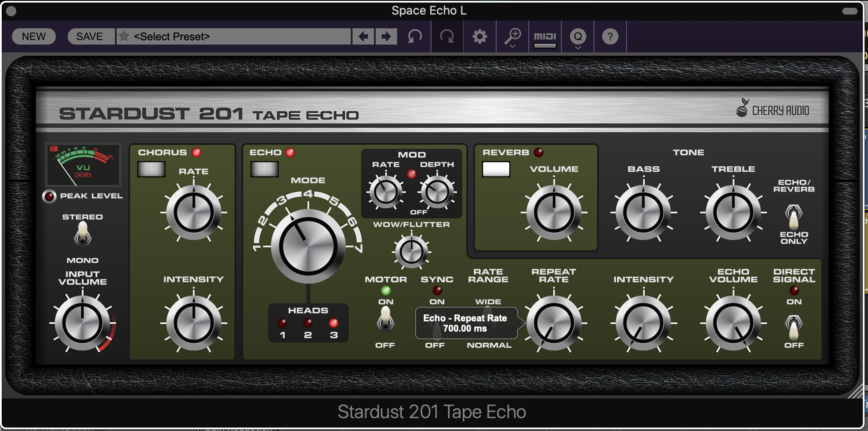Click the close dot top left

12,11
